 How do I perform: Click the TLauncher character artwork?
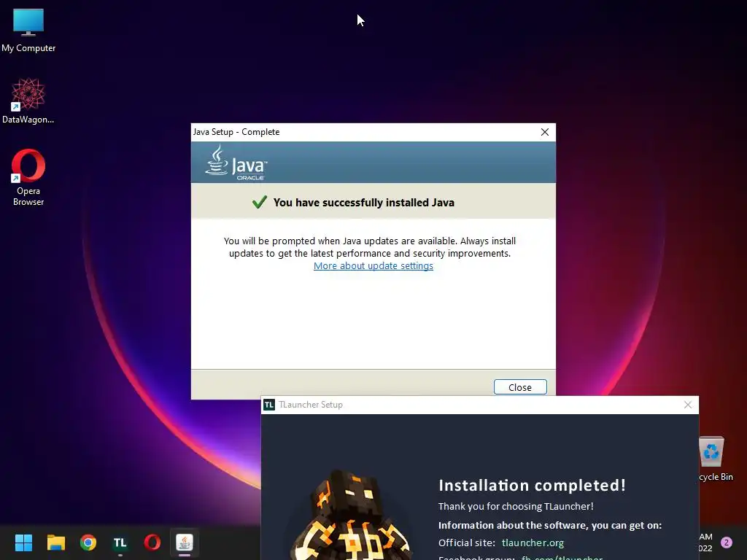(351, 516)
